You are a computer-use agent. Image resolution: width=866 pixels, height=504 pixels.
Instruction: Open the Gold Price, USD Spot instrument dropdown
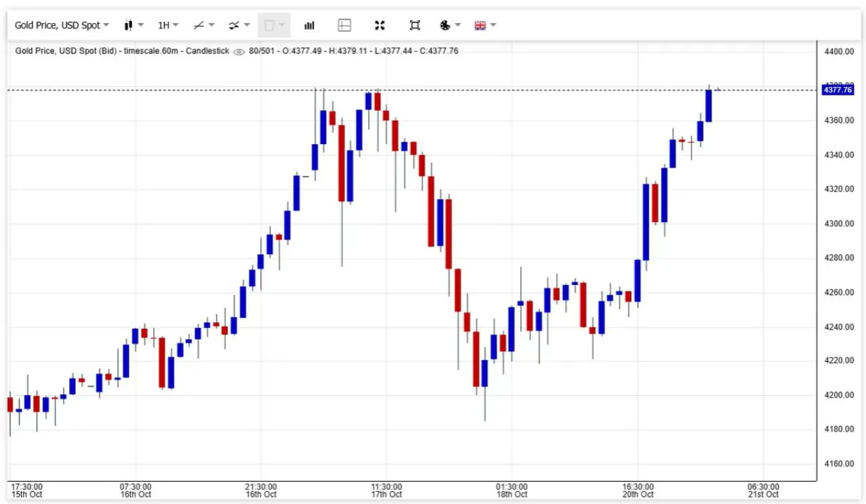coord(62,26)
